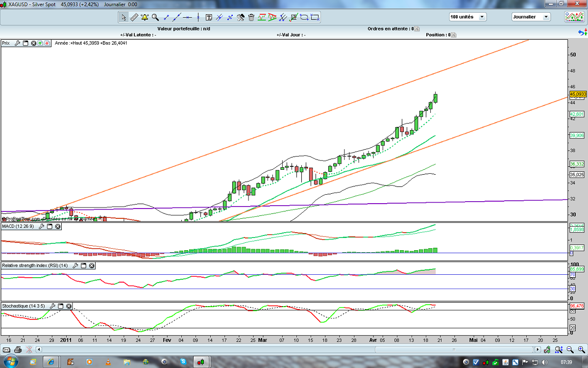Open the 100 unités dropdown
The image size is (588, 368).
coord(467,17)
